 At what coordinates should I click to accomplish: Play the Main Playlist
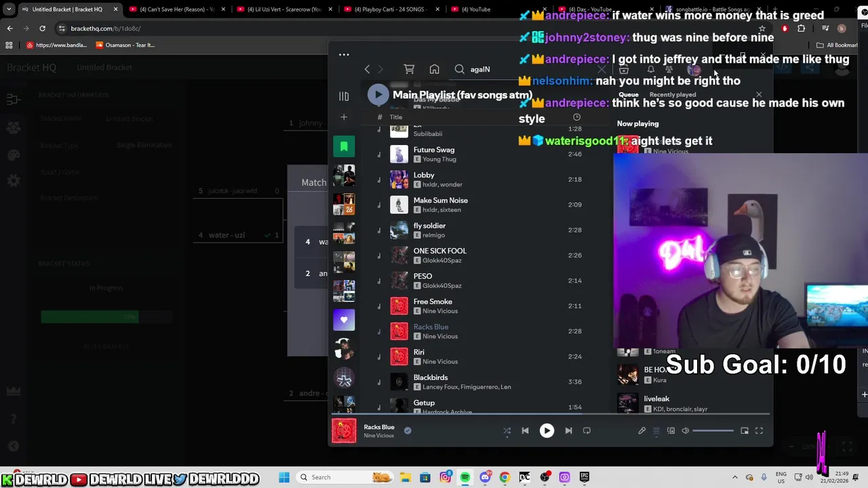coord(378,95)
